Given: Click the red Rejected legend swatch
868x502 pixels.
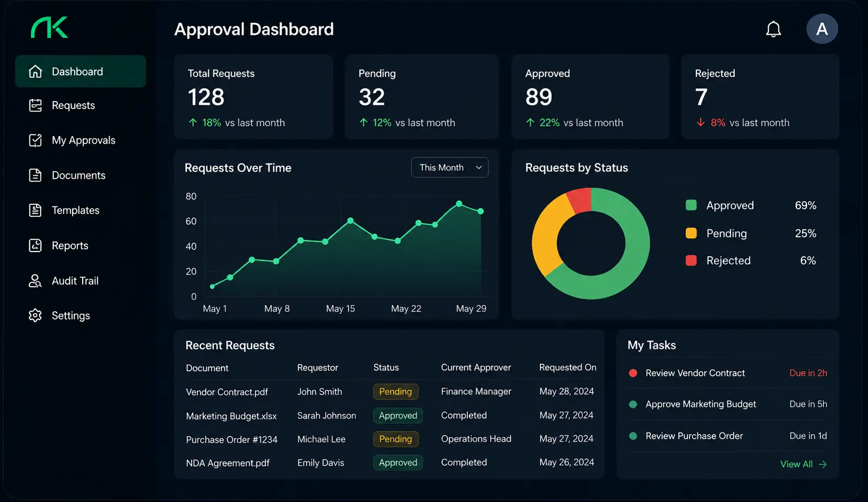Looking at the screenshot, I should (691, 260).
